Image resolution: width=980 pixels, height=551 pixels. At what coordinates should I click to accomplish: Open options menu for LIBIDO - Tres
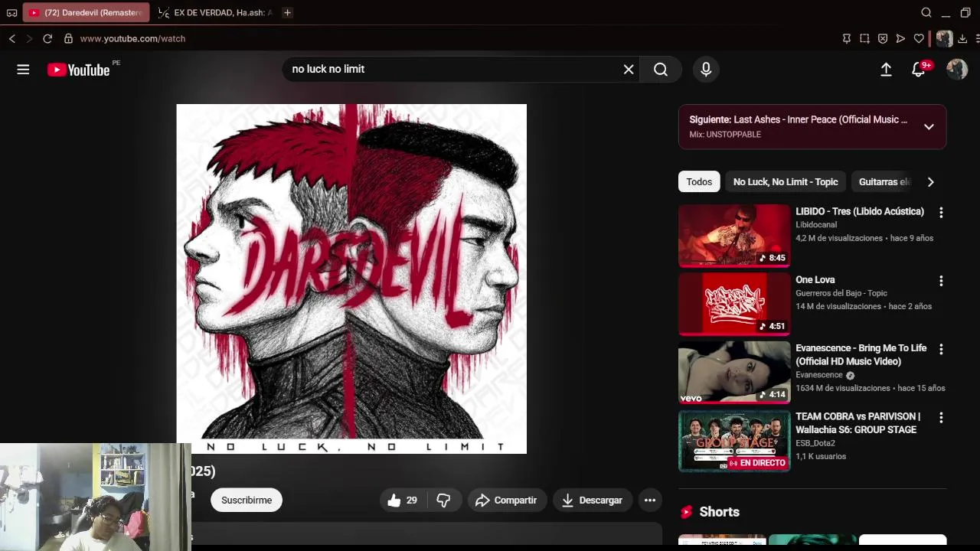[x=941, y=213]
